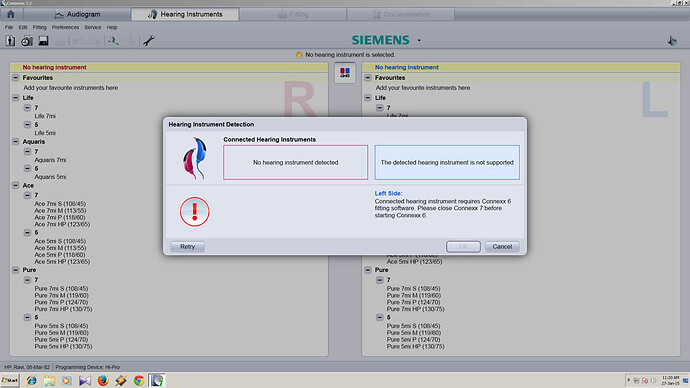The width and height of the screenshot is (690, 388).
Task: Open the Edit menu
Action: click(x=23, y=27)
